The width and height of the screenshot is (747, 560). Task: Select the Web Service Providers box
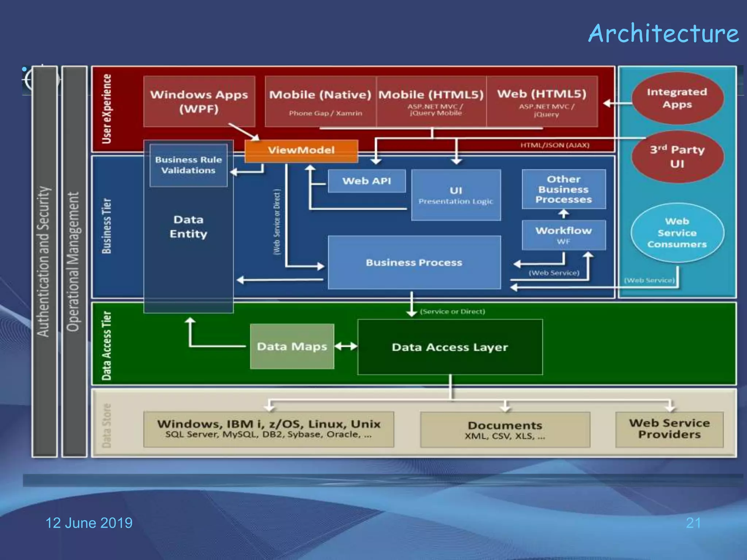669,429
